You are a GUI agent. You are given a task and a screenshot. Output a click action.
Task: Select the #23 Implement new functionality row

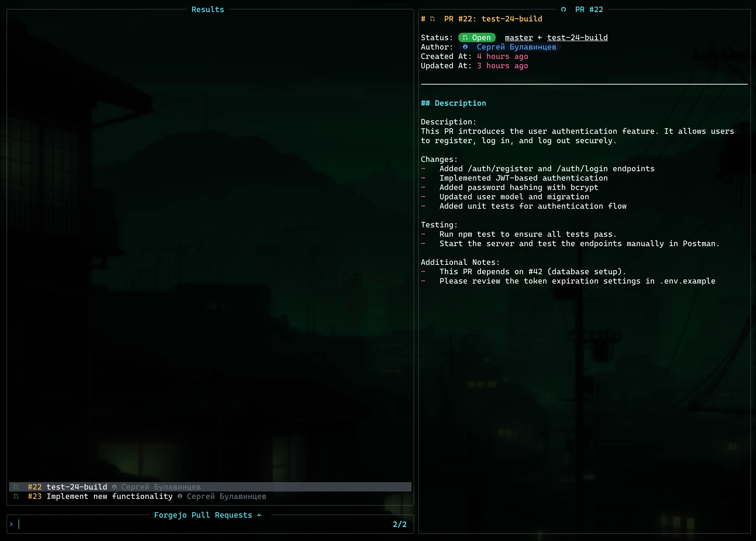pos(210,496)
